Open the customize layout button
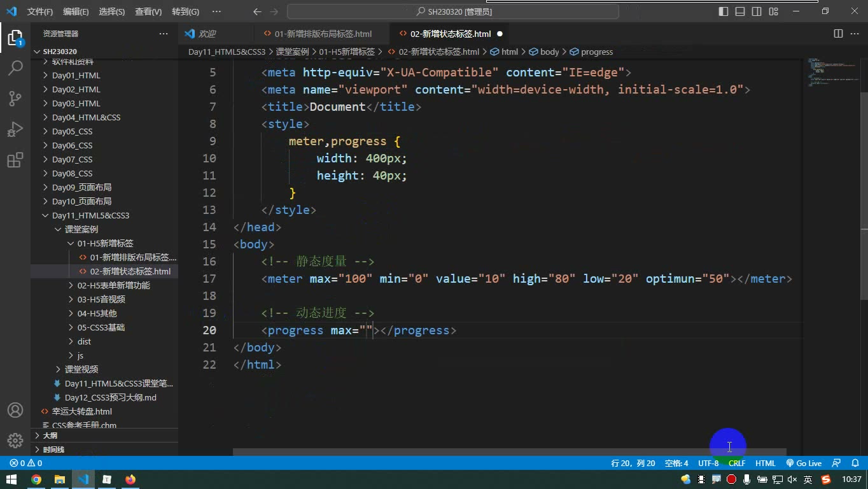 pos(773,11)
